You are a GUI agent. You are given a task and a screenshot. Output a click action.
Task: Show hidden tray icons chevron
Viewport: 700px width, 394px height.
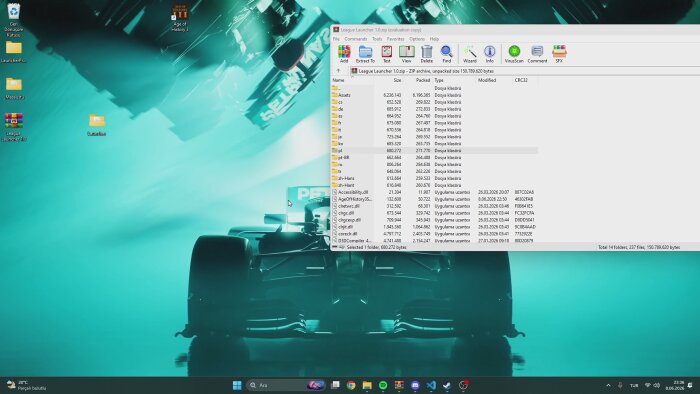coord(608,385)
